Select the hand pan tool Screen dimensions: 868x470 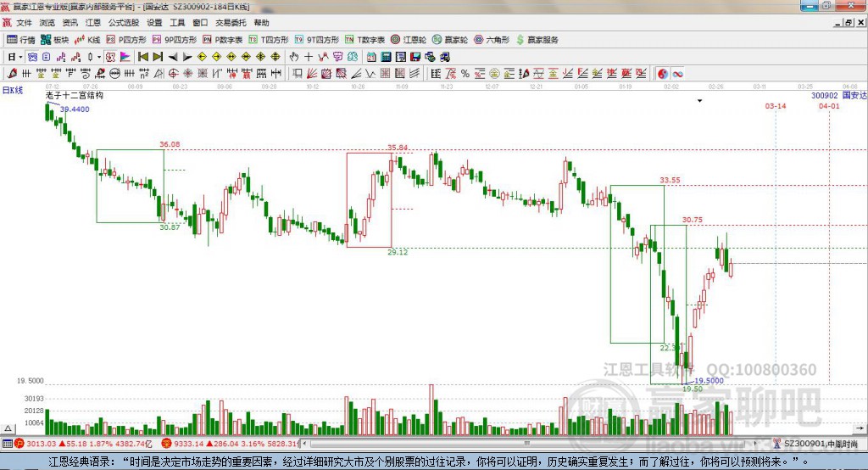click(293, 57)
